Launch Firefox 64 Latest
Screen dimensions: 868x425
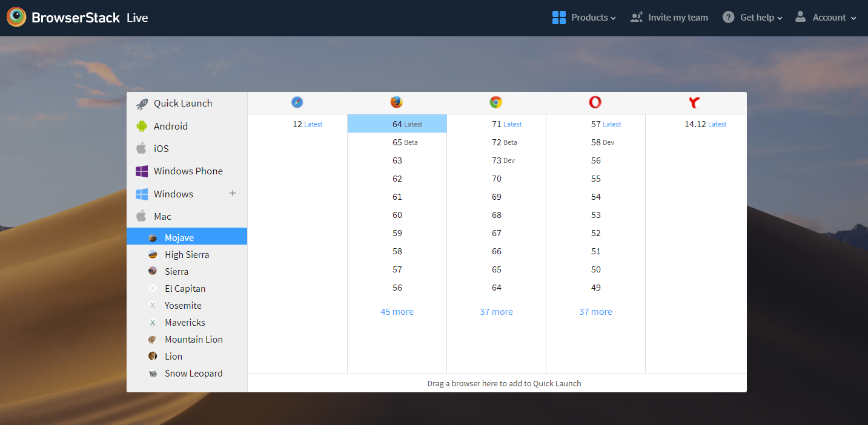[x=397, y=124]
